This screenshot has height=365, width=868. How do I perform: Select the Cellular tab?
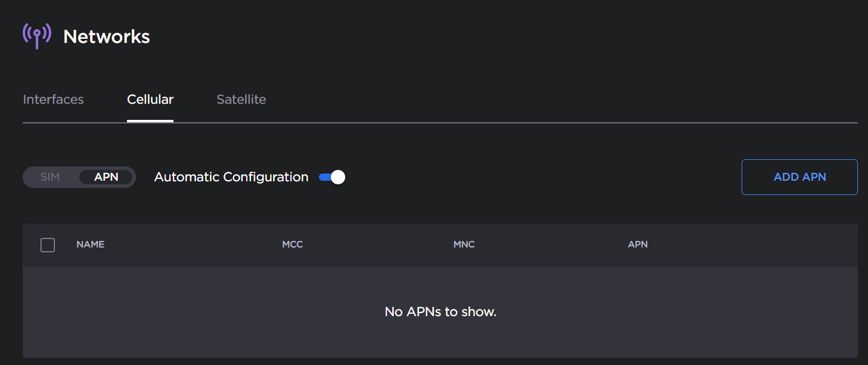point(150,99)
